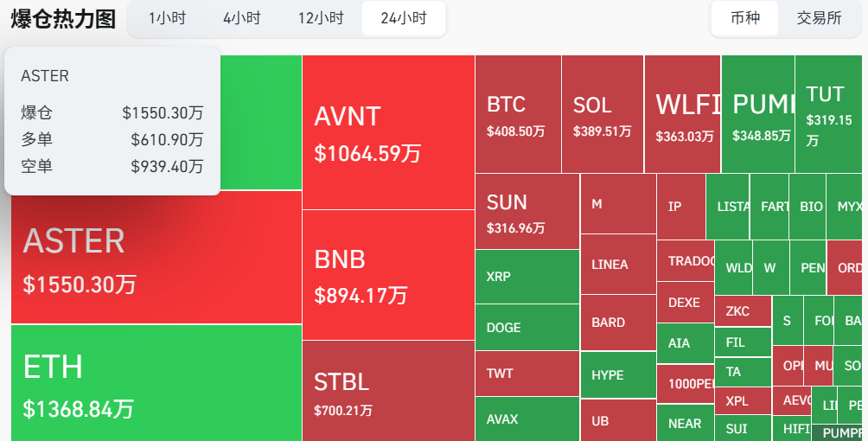
Task: Open the green ETH liquidation tile
Action: coord(156,382)
